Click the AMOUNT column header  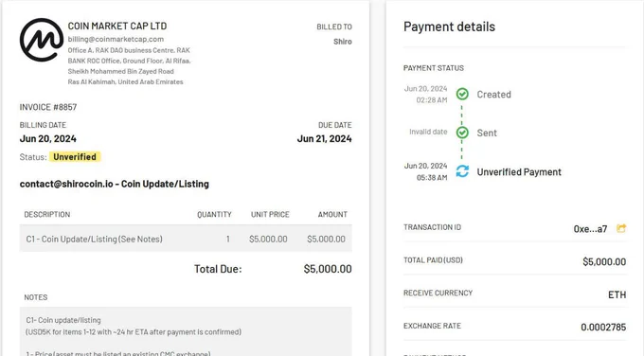pos(332,214)
